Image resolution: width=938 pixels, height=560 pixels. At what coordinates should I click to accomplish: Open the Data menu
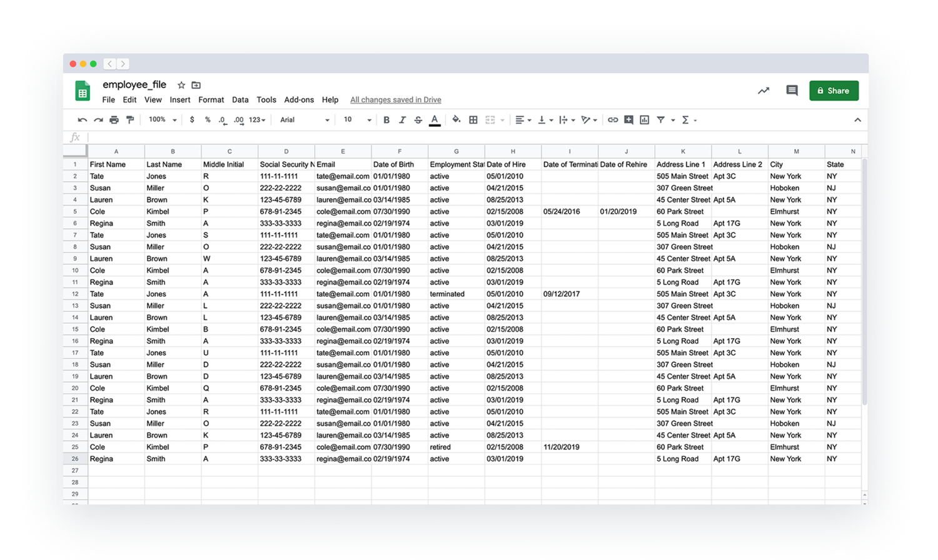tap(240, 99)
